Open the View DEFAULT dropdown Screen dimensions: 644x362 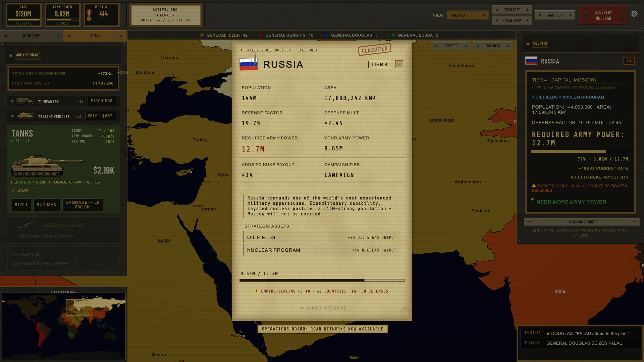click(468, 15)
